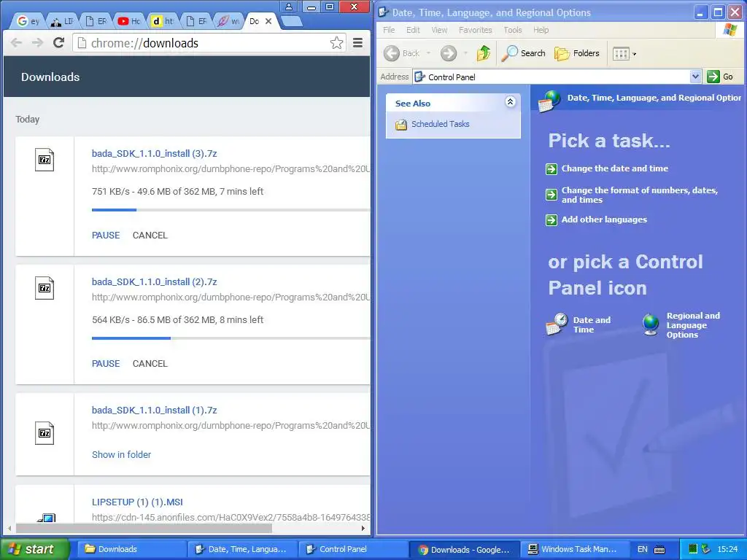Collapse the See Also panel
Screen dimensions: 747x560
coord(510,101)
